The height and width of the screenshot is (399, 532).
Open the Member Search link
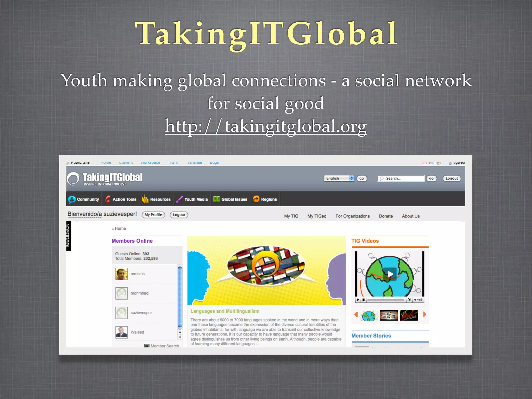click(x=164, y=346)
